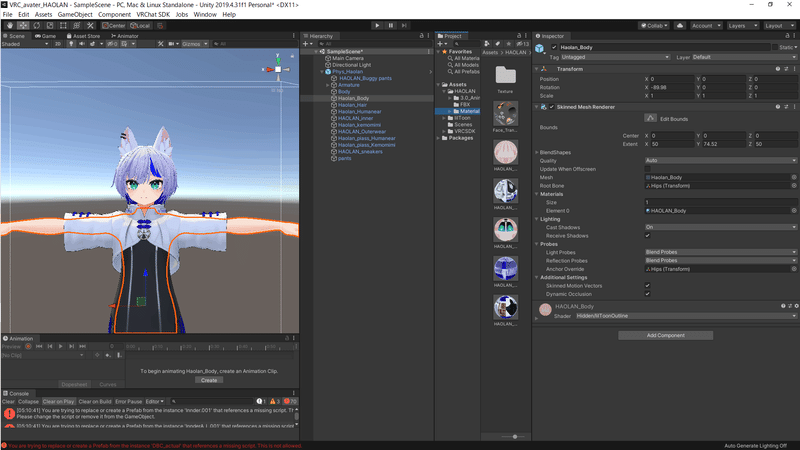
Task: Click the Play button
Action: 377,26
